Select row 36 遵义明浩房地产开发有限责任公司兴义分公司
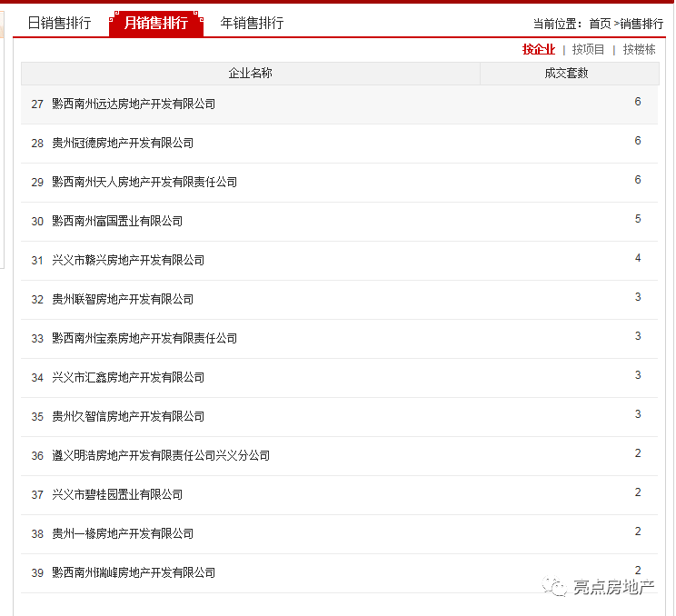Image resolution: width=676 pixels, height=616 pixels. (x=339, y=456)
